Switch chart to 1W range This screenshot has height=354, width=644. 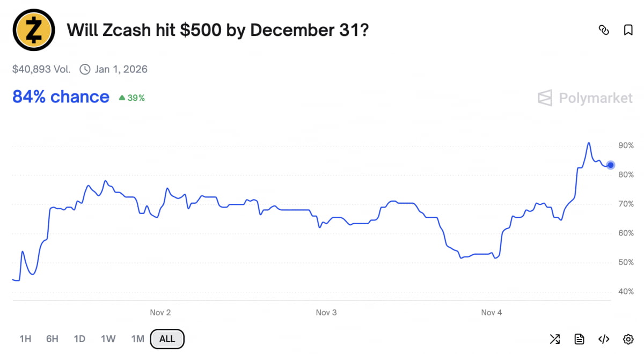[x=108, y=339]
